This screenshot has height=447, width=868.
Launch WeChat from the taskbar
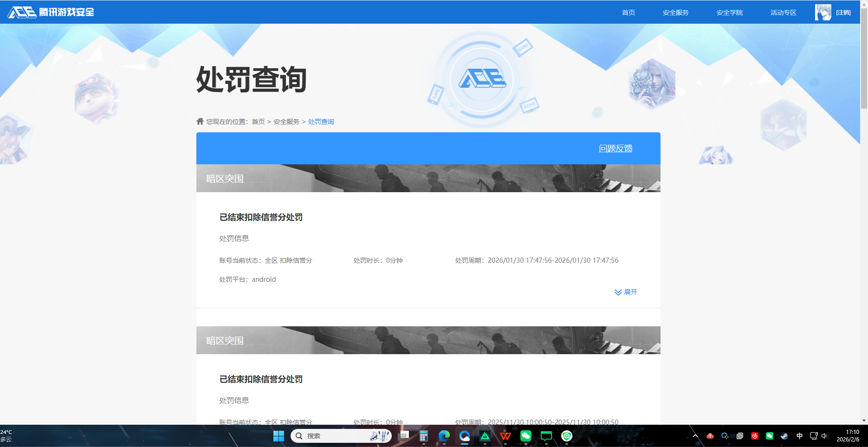525,436
